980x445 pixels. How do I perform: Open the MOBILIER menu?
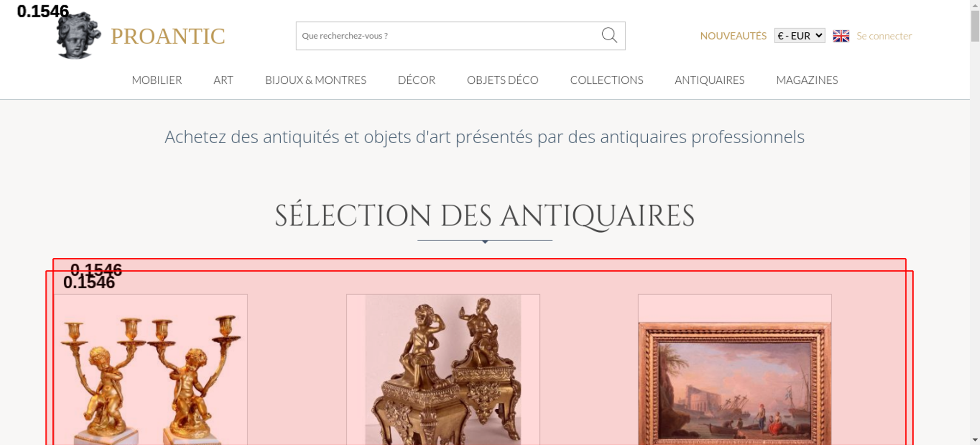tap(157, 80)
